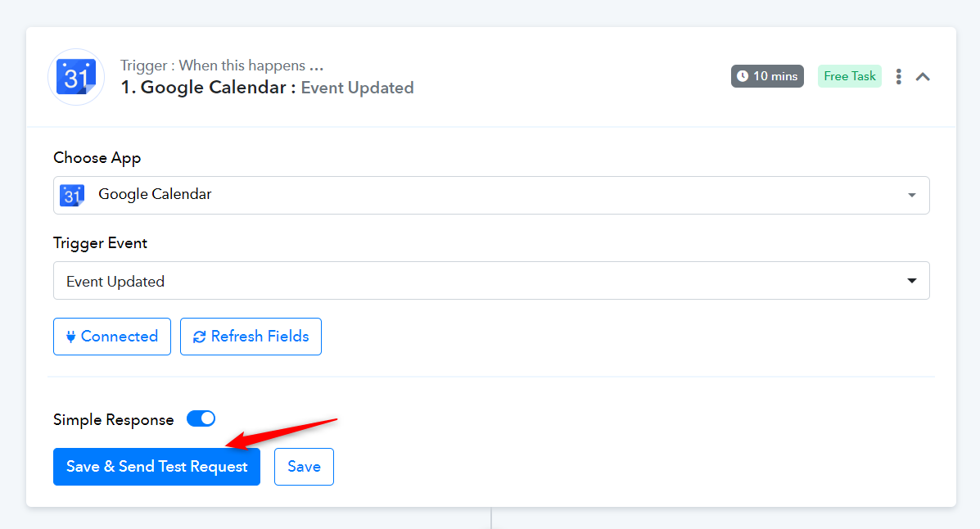The width and height of the screenshot is (980, 529).
Task: Click the small Google Calendar icon in Choose App
Action: pos(72,195)
